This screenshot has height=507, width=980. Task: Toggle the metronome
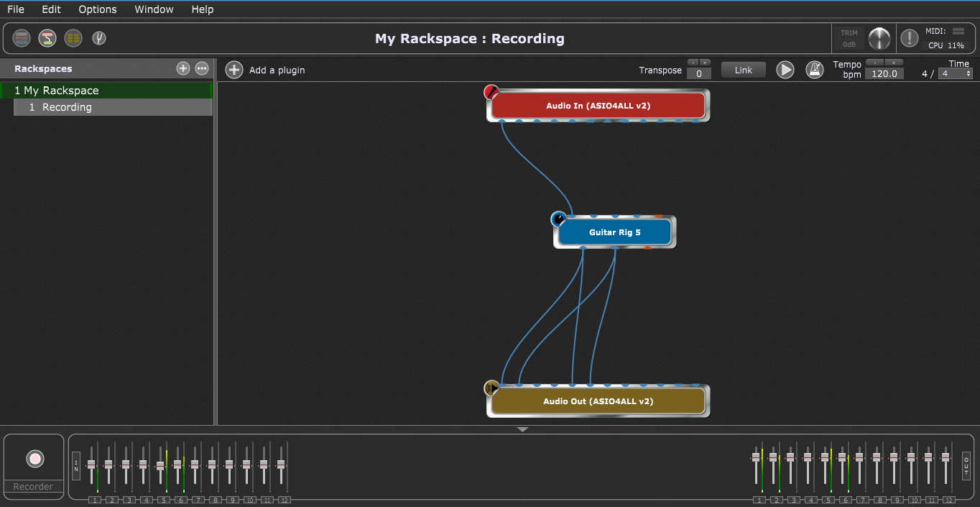(x=814, y=70)
